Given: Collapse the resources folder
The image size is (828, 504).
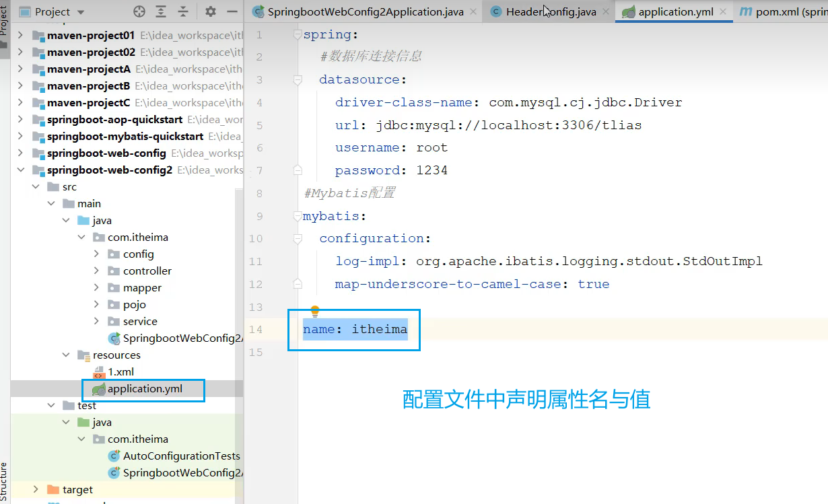Looking at the screenshot, I should click(66, 355).
